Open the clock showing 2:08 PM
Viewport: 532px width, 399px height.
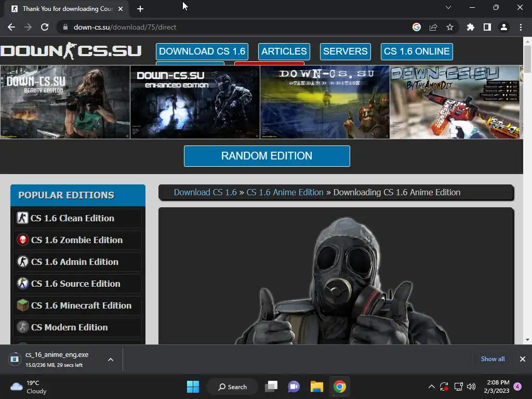click(497, 387)
